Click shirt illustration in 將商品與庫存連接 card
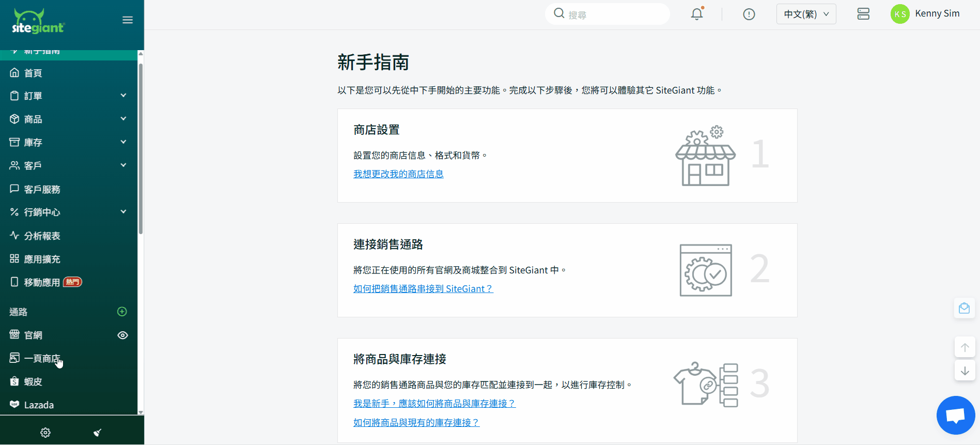This screenshot has width=980, height=445. [x=706, y=385]
